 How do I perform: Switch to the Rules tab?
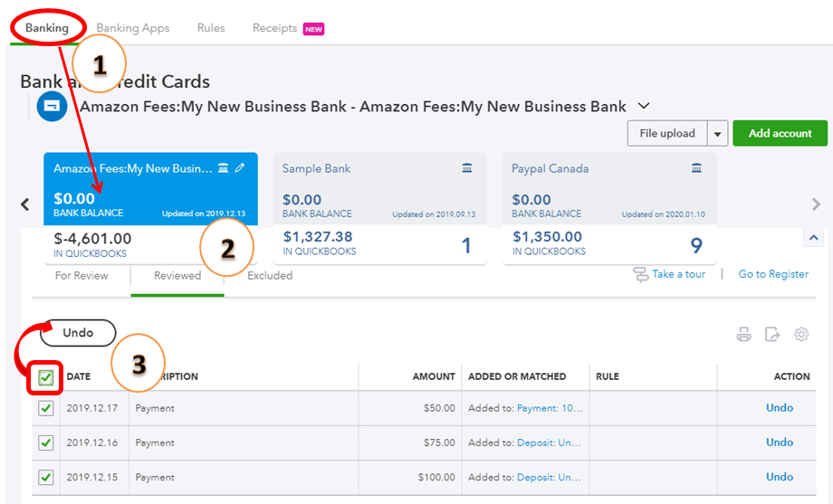[211, 28]
